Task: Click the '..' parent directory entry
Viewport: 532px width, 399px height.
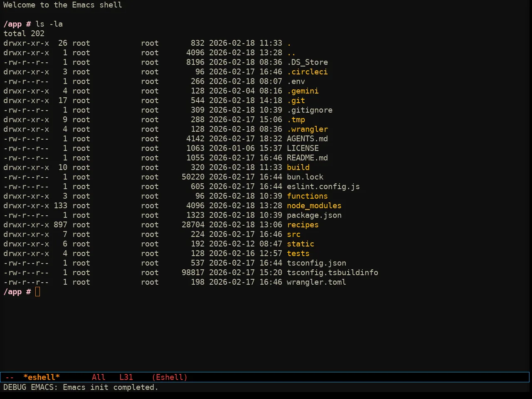Action: 291,53
